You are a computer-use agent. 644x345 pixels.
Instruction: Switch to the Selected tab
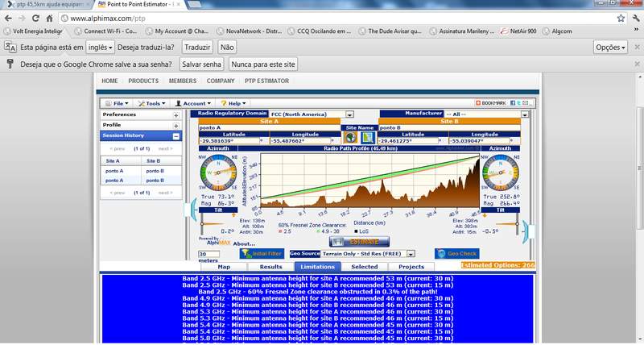pyautogui.click(x=365, y=267)
